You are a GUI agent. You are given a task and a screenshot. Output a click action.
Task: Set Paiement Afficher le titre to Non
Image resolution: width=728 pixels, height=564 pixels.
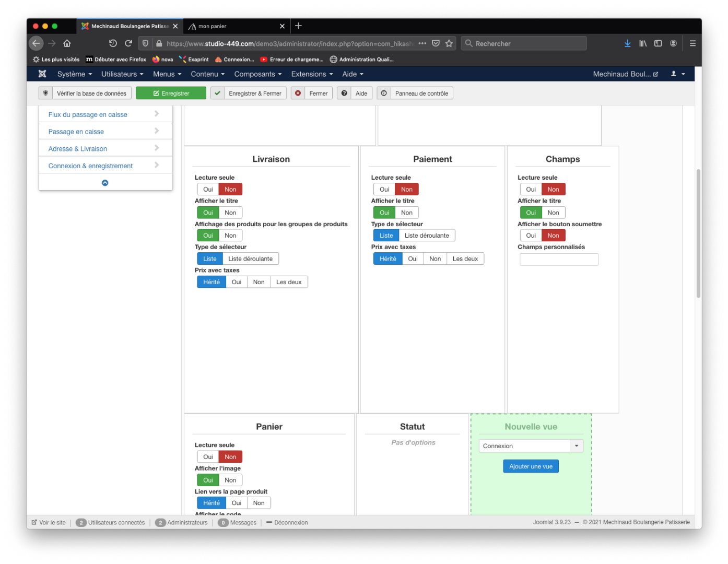coord(407,213)
